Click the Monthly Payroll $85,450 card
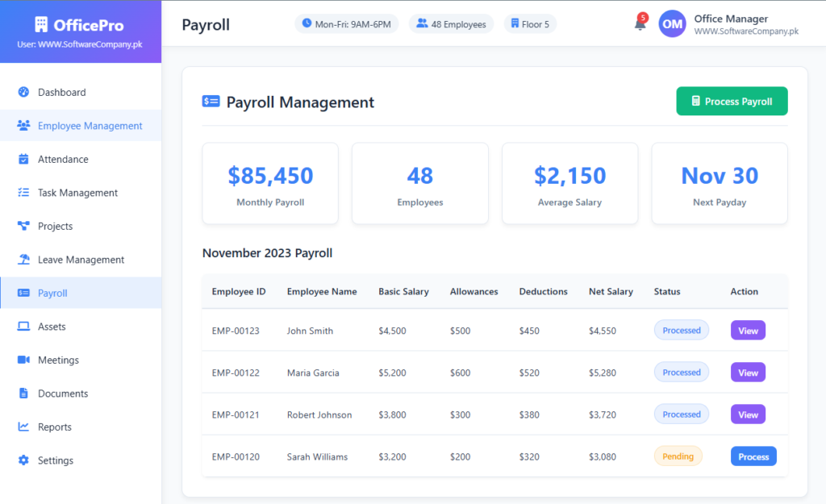The height and width of the screenshot is (504, 826). click(x=270, y=184)
